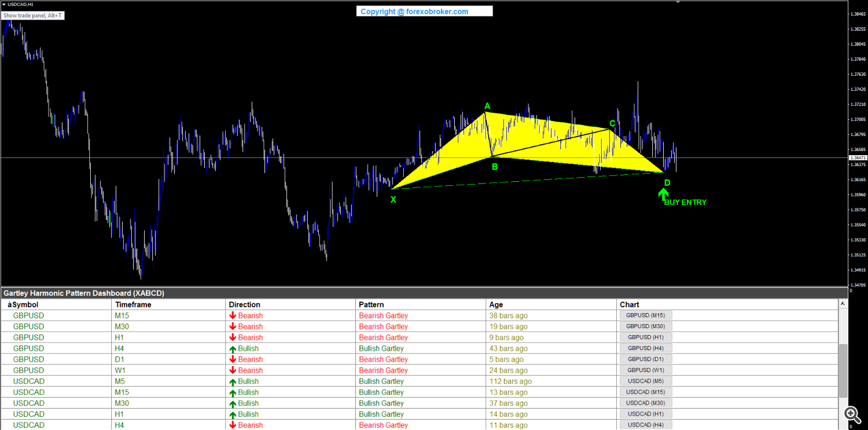Open the GBPUSD (M15) chart button

646,315
